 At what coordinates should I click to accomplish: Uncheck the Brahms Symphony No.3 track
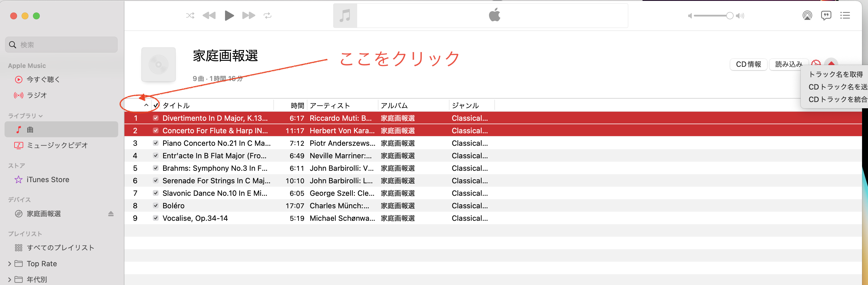pyautogui.click(x=156, y=168)
